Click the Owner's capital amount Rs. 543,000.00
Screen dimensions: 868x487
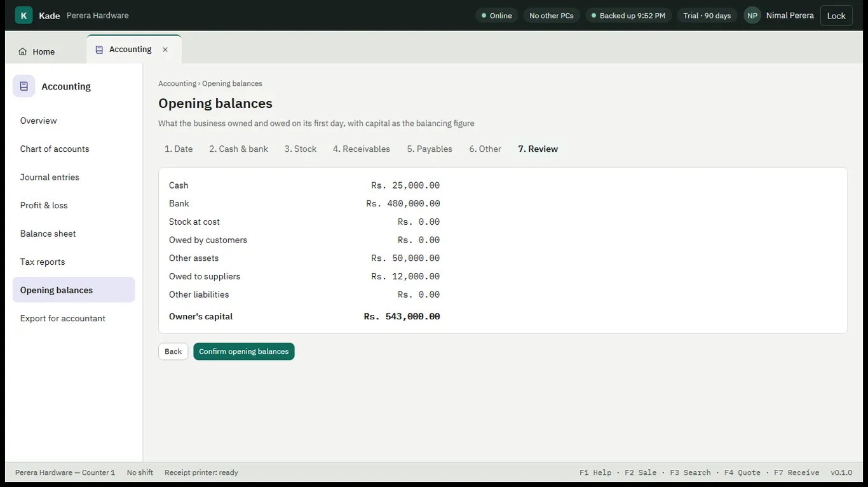click(402, 316)
